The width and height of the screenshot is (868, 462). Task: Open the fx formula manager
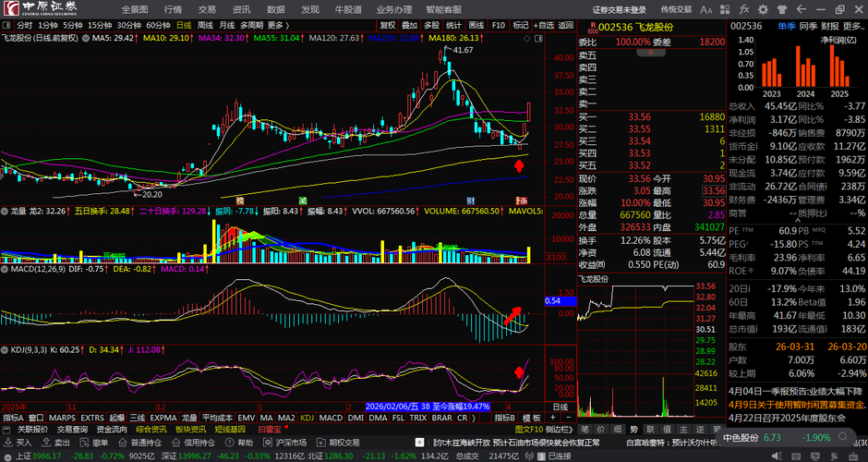coord(744,9)
